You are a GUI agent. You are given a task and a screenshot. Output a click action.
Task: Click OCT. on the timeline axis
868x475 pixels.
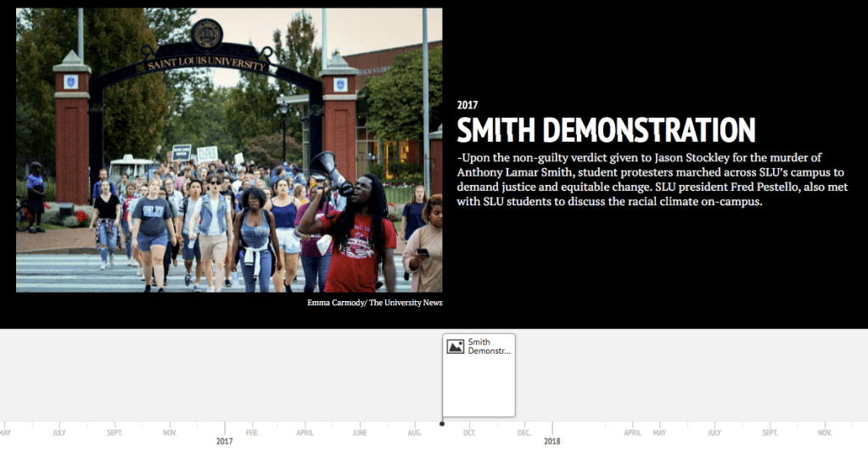pos(469,433)
